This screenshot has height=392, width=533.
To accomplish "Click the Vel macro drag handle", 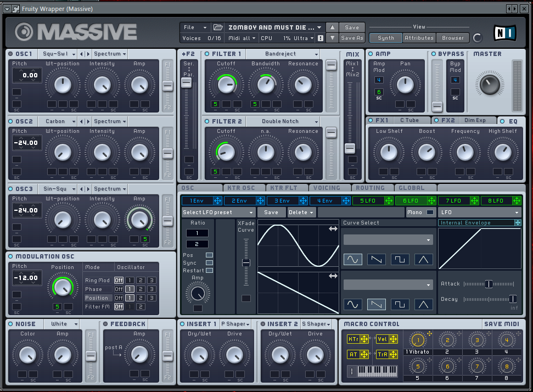I will click(x=393, y=339).
